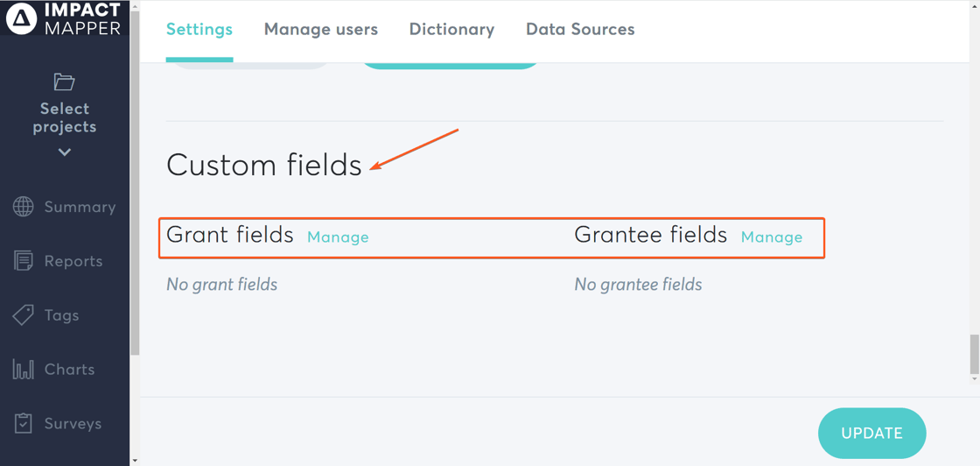Screen dimensions: 980x466
Task: Open Reports via its document icon
Action: 24,261
